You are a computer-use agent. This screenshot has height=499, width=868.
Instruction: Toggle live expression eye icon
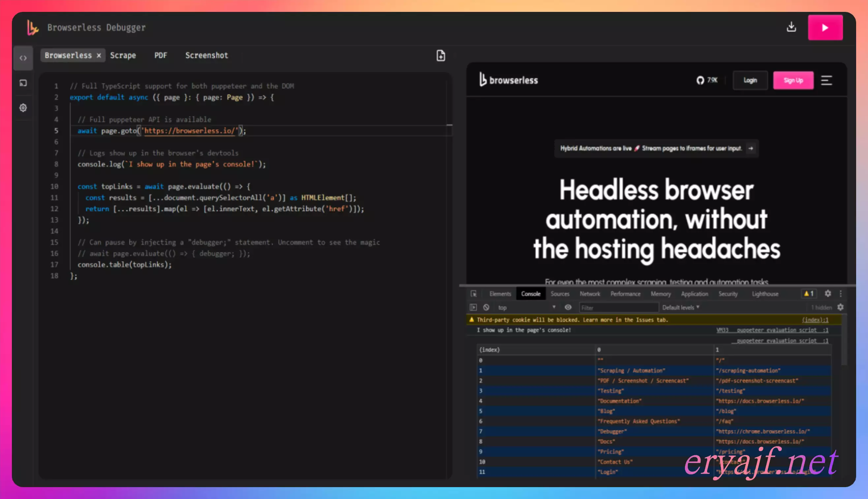coord(568,308)
